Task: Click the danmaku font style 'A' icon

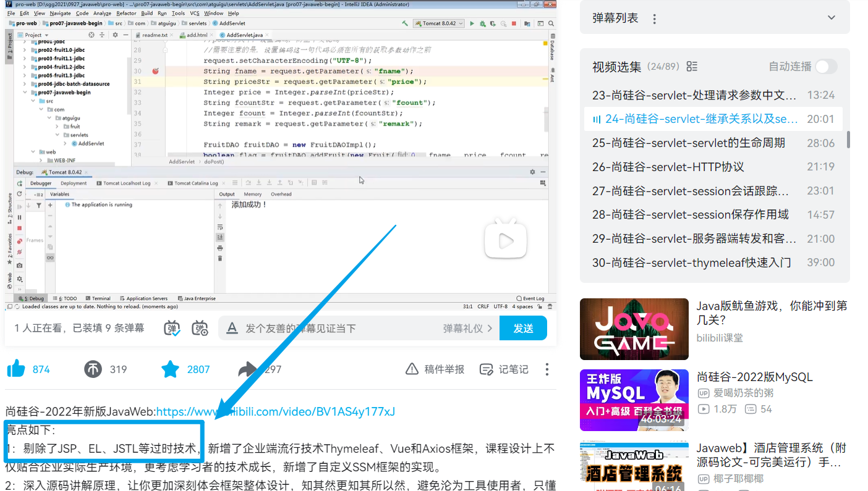Action: click(232, 328)
